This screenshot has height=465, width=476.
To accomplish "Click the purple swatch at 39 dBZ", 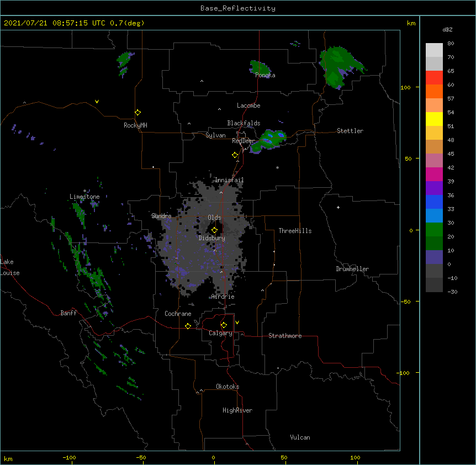I will tap(434, 188).
